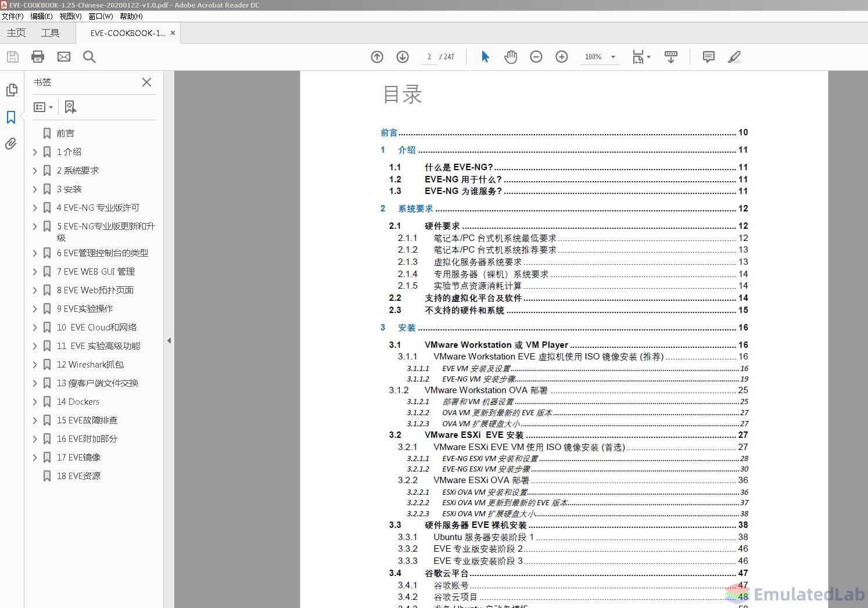Click the bookmark icon beside 18 EVE资源
868x608 pixels.
tap(47, 476)
